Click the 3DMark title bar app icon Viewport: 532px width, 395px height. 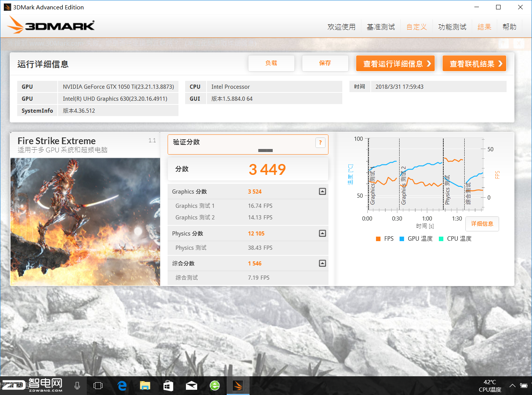(7, 7)
